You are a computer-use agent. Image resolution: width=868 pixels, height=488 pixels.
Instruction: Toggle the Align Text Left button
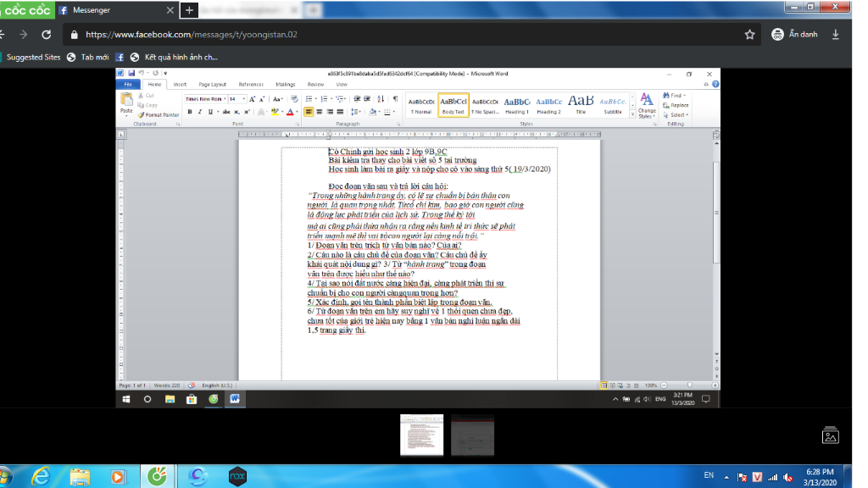(309, 112)
